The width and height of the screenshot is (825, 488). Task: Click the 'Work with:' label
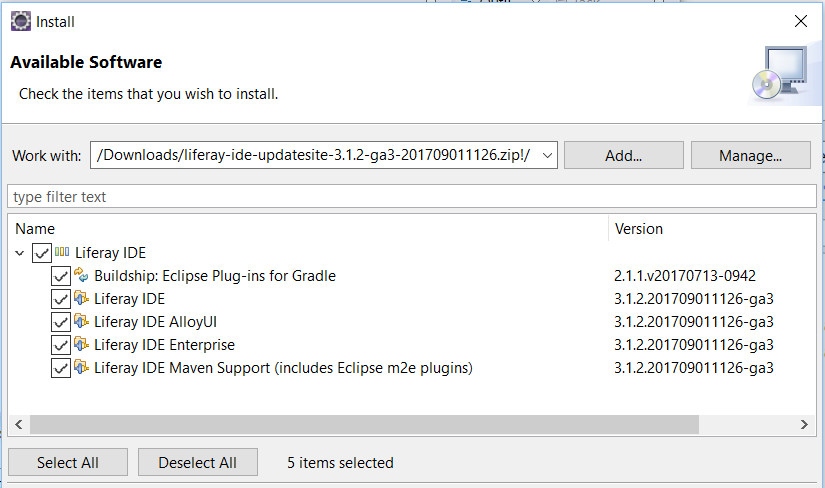coord(47,156)
